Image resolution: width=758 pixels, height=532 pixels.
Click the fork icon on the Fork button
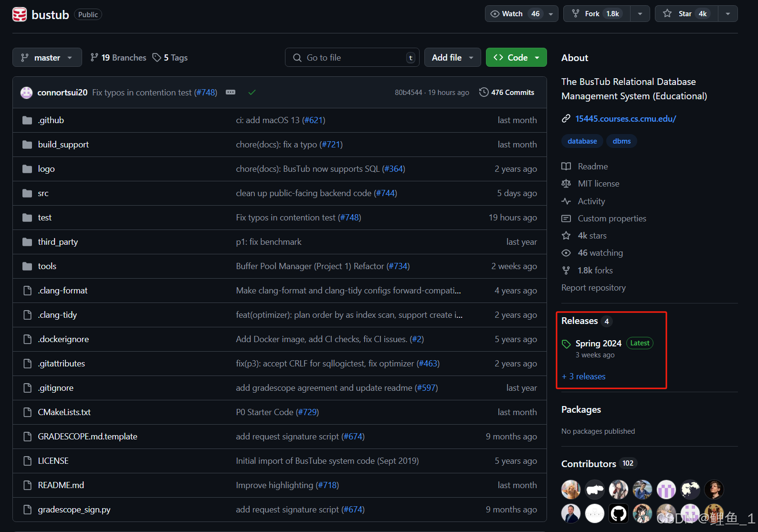576,14
